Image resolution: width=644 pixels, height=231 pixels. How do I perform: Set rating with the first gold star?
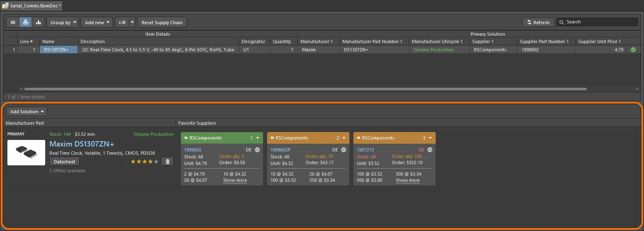[133, 162]
